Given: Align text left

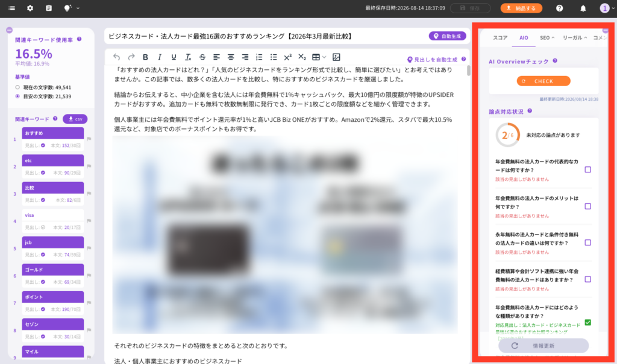Looking at the screenshot, I should 216,57.
